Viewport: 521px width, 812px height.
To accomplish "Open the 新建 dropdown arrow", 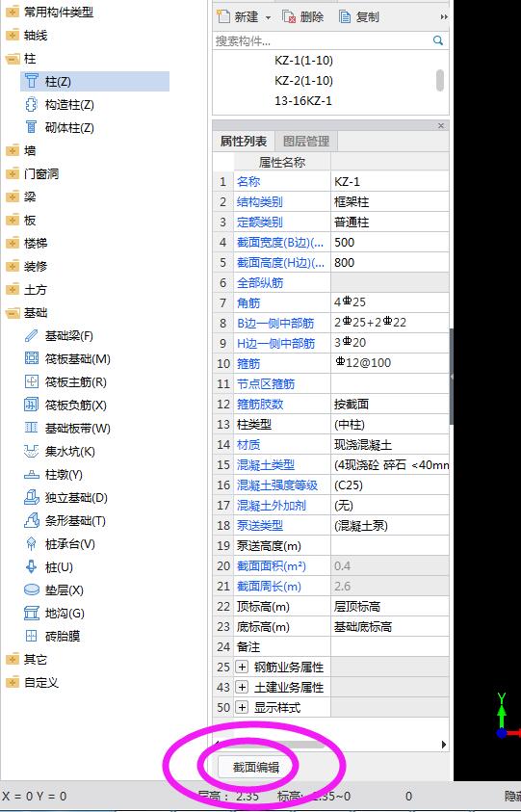I will pos(269,17).
